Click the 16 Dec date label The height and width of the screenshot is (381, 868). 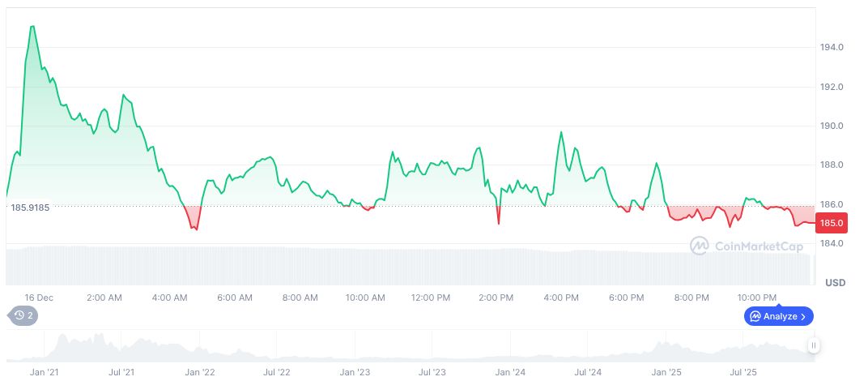click(39, 298)
